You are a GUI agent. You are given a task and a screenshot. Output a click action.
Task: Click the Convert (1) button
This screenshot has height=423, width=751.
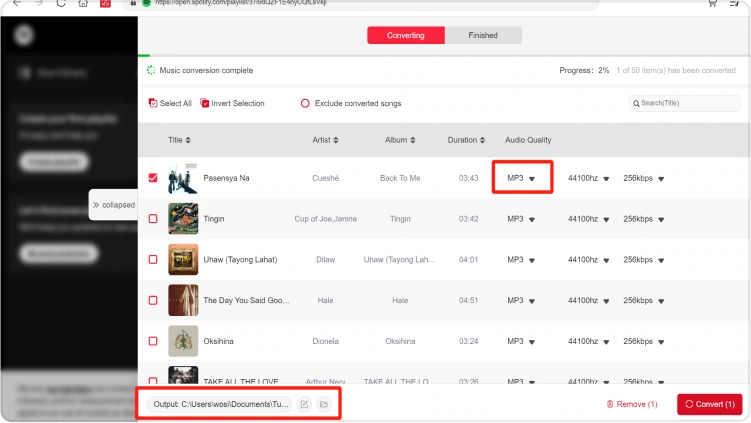pos(709,404)
